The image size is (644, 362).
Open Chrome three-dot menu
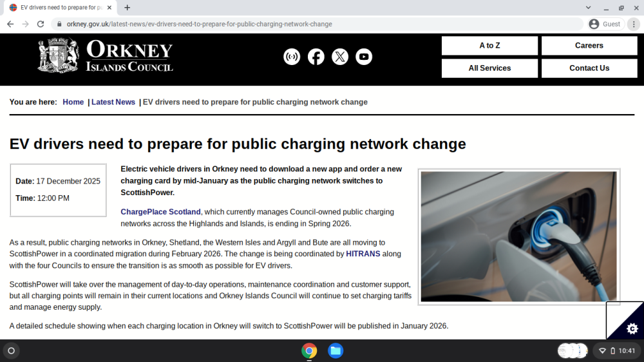tap(634, 24)
